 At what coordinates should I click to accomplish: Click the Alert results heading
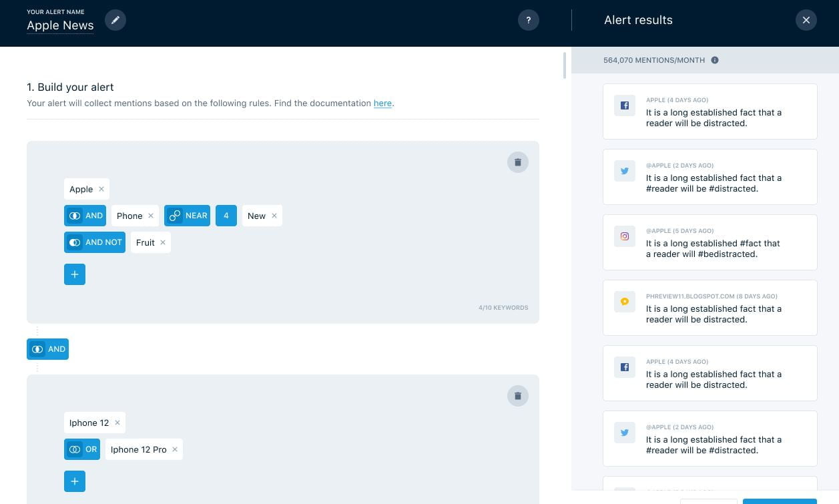638,20
